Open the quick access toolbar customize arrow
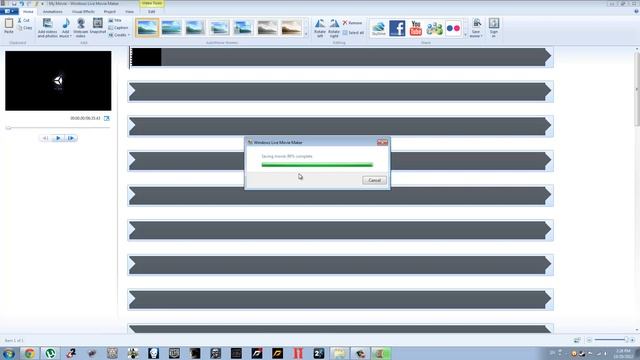 [x=42, y=3]
